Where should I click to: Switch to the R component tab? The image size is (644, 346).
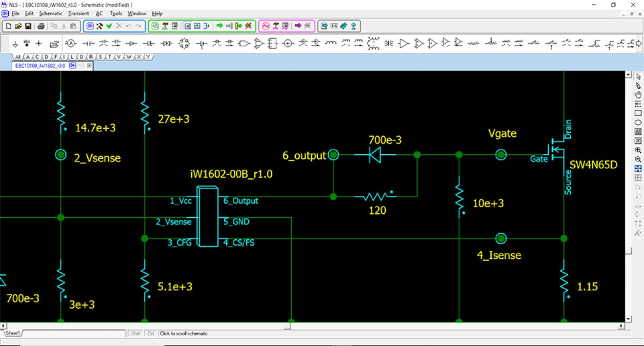91,57
